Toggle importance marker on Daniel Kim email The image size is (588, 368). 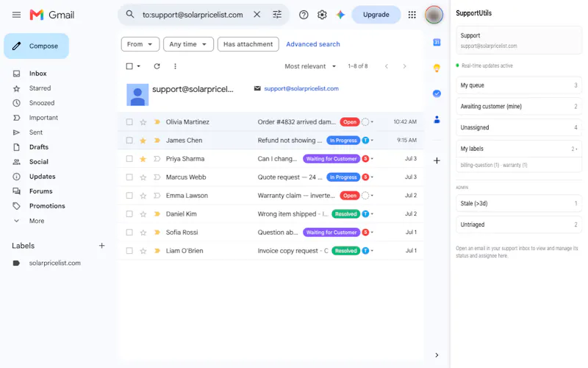click(x=157, y=214)
